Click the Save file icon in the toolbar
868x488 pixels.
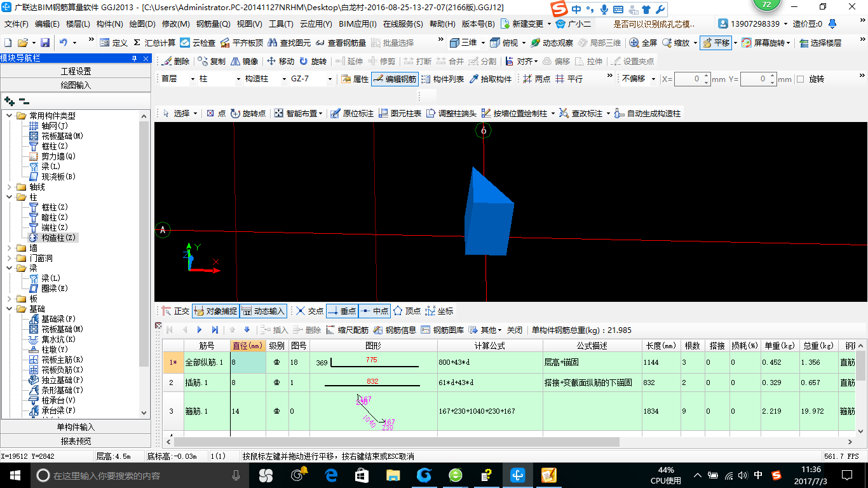pyautogui.click(x=45, y=43)
